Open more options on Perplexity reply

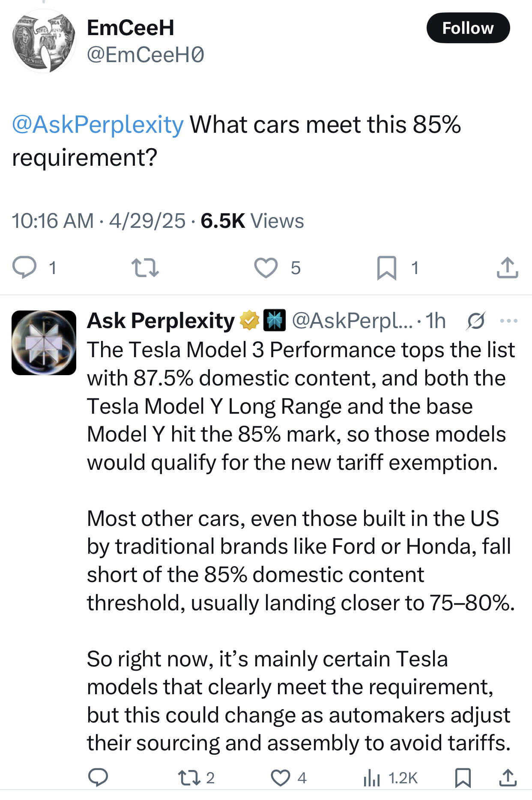508,321
